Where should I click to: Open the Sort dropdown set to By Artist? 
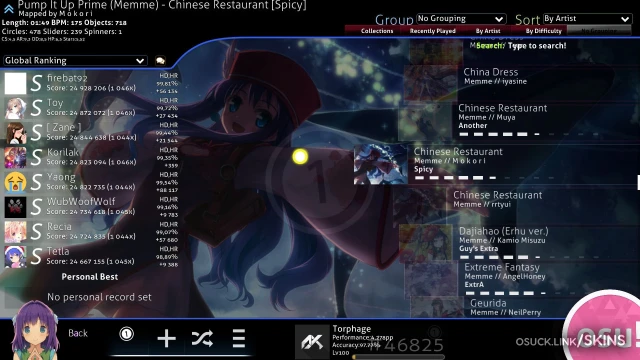click(x=587, y=19)
